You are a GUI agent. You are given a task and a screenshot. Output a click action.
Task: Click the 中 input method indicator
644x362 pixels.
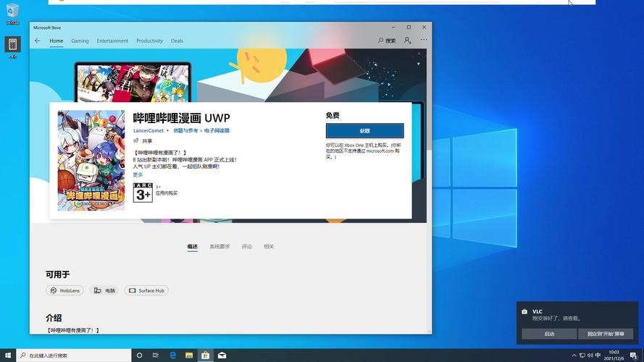(x=598, y=355)
